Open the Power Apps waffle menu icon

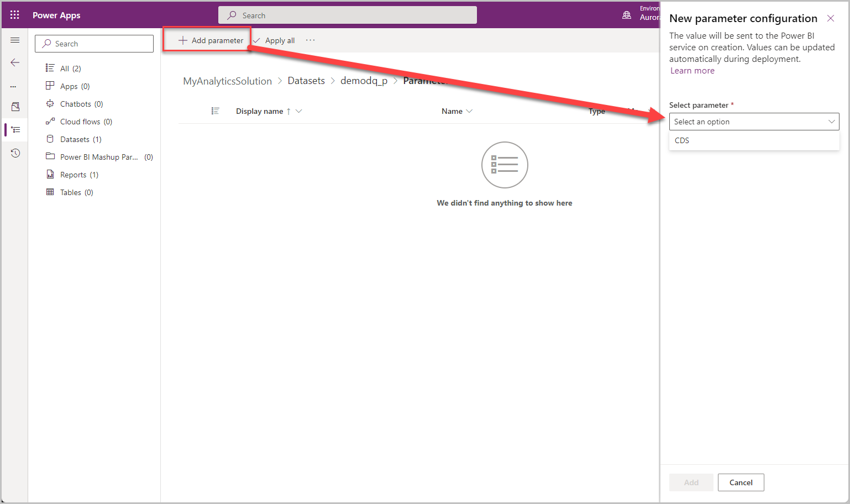(x=14, y=14)
